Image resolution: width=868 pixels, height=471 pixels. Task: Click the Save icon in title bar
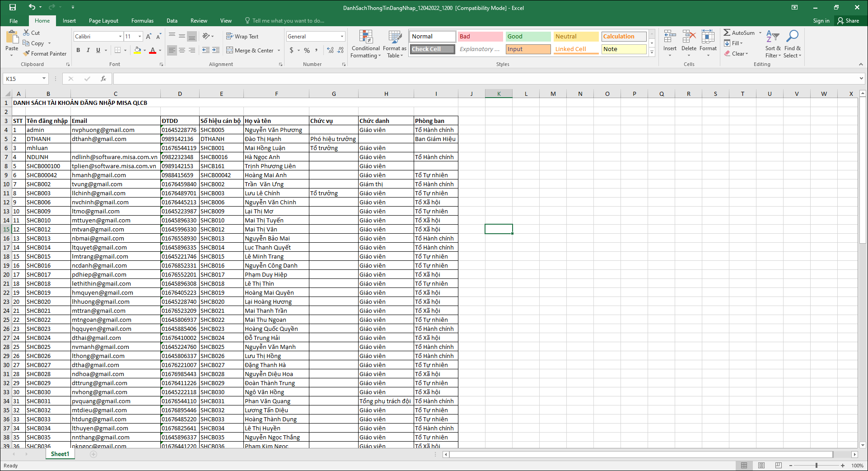click(x=12, y=7)
